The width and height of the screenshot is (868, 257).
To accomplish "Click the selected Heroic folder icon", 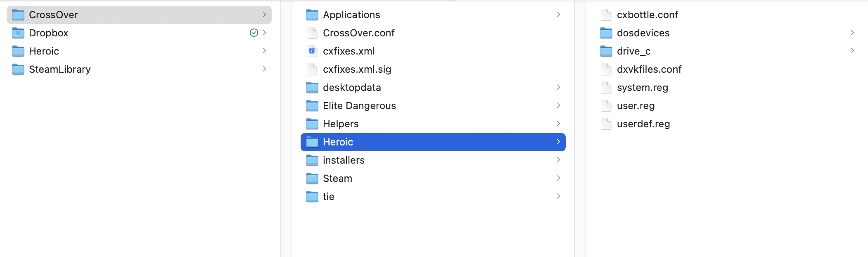I will coord(312,142).
